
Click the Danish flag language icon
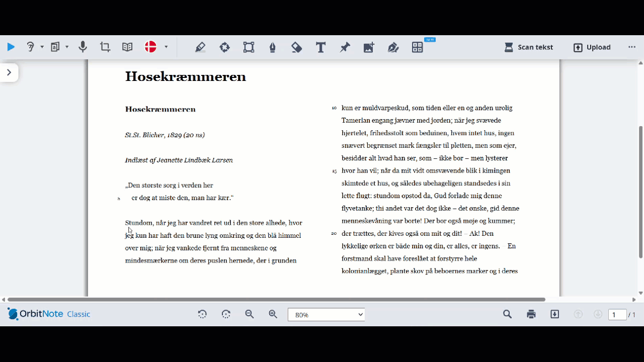(x=150, y=47)
